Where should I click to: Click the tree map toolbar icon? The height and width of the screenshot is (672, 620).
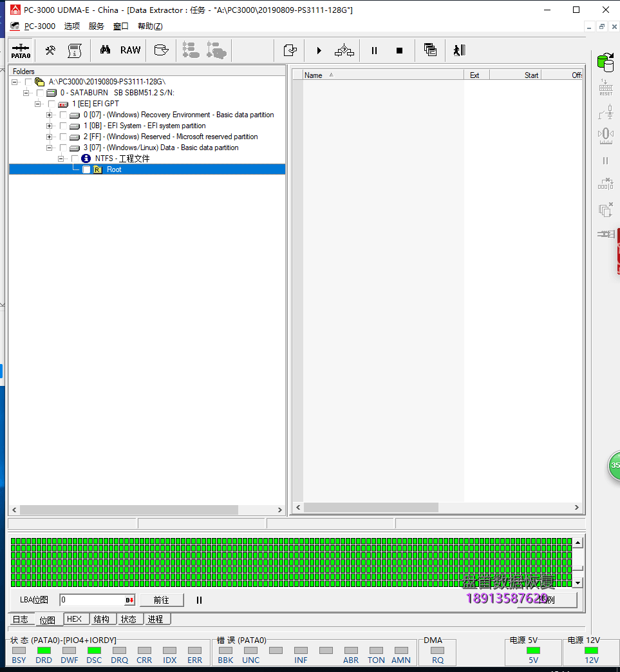191,50
